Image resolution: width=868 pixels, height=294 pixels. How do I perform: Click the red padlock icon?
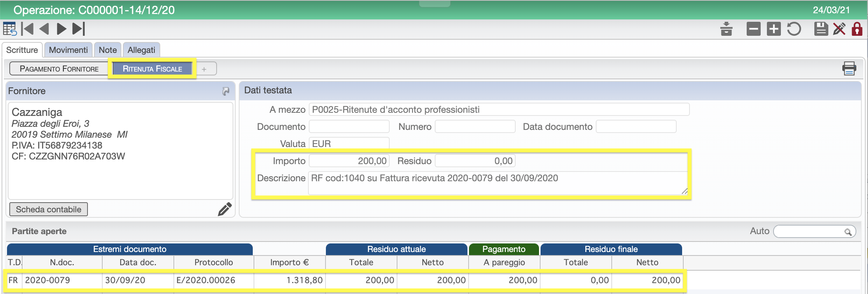857,29
